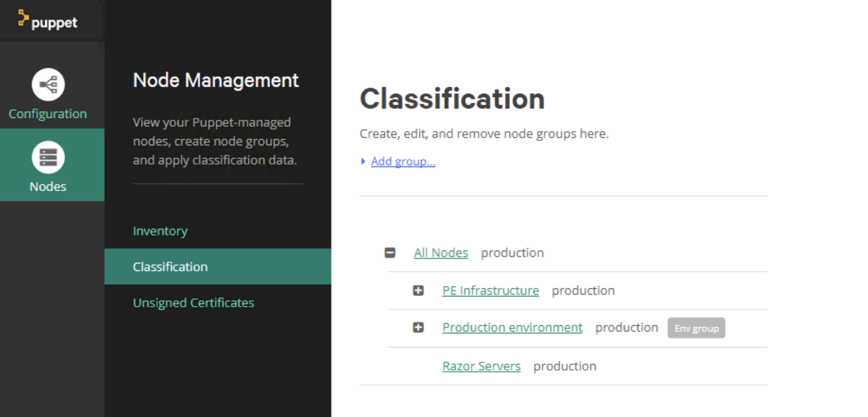868x417 pixels.
Task: Open the All Nodes group link
Action: tap(441, 252)
